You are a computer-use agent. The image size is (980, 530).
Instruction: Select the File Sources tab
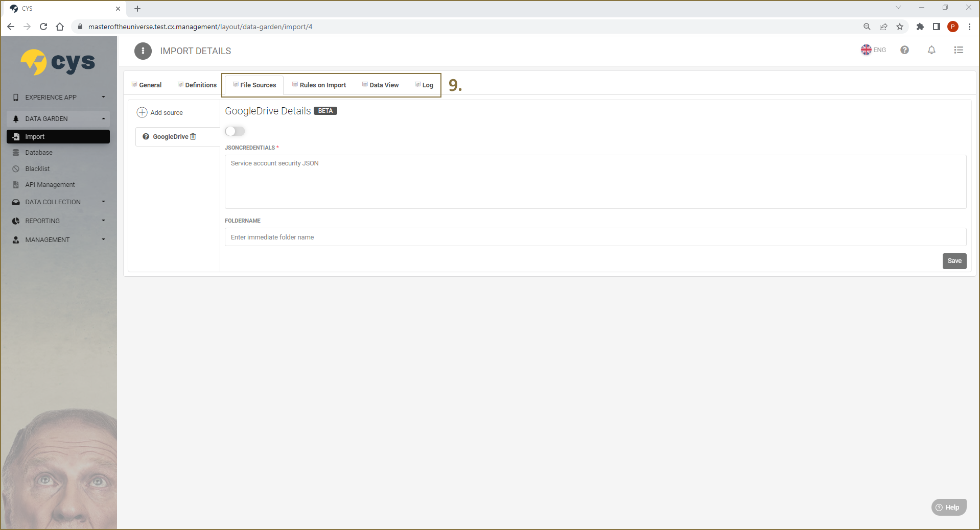254,85
